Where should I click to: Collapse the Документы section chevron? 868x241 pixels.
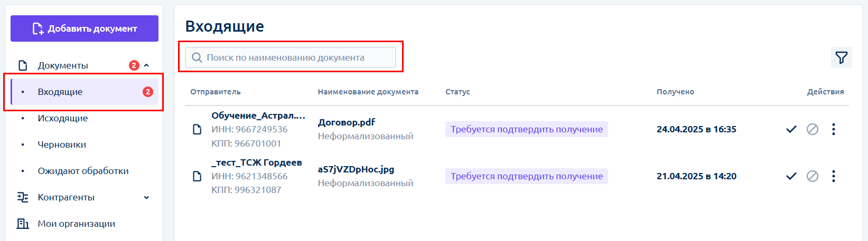click(x=146, y=65)
